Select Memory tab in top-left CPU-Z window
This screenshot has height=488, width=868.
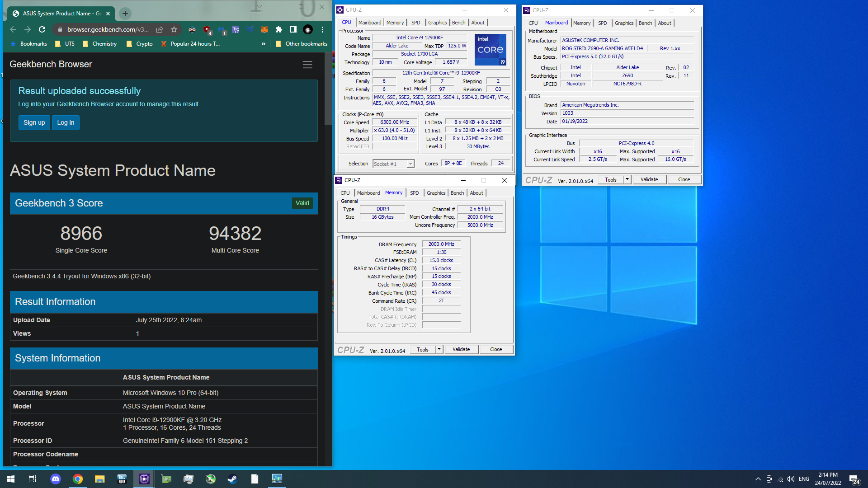pos(395,23)
